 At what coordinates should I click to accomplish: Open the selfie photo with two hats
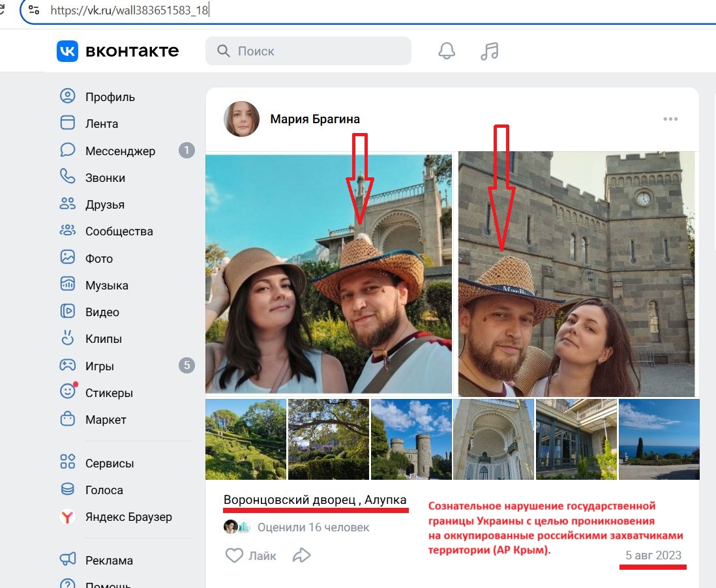(x=328, y=274)
